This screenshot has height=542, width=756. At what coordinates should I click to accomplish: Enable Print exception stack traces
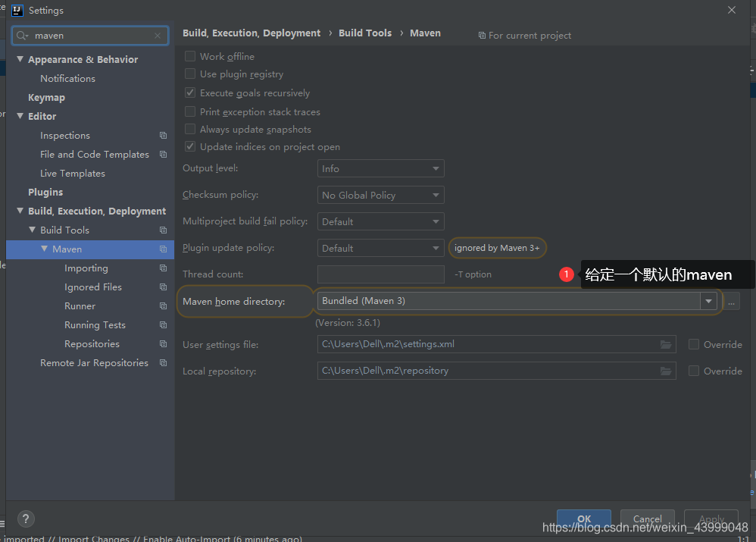(190, 111)
